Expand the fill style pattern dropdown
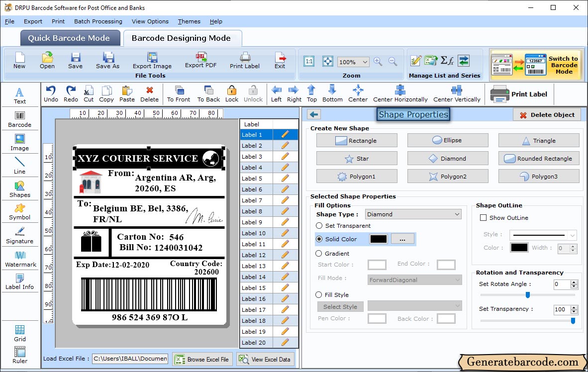 click(x=414, y=306)
